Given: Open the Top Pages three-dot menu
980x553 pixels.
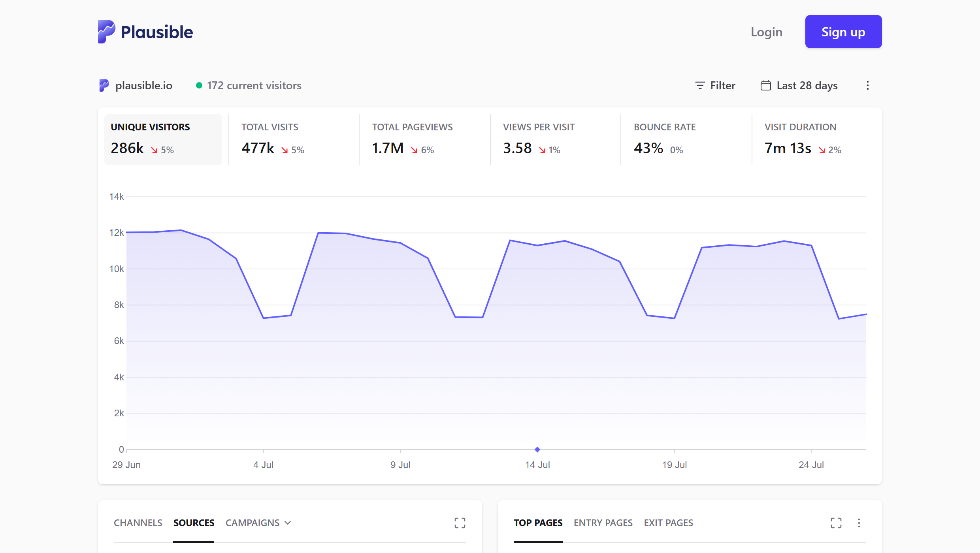Looking at the screenshot, I should point(859,523).
